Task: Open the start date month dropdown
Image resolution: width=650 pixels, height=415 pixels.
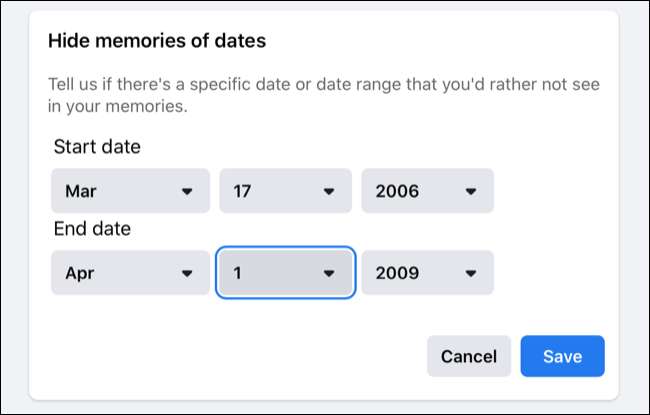Action: (x=130, y=191)
